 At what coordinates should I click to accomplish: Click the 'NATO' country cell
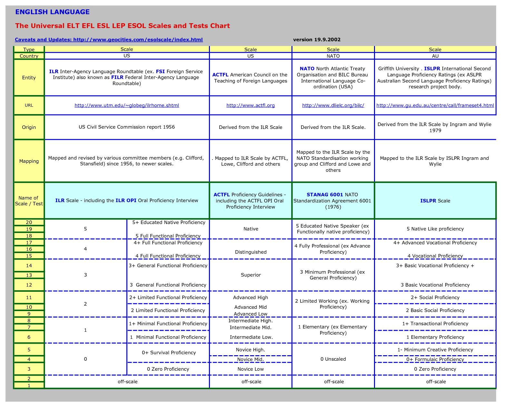pyautogui.click(x=333, y=56)
